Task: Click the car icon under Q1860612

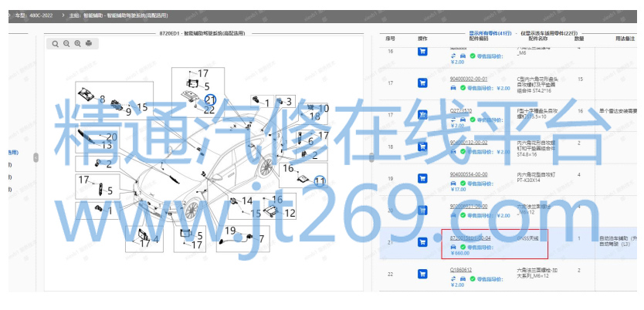Action: [463, 279]
